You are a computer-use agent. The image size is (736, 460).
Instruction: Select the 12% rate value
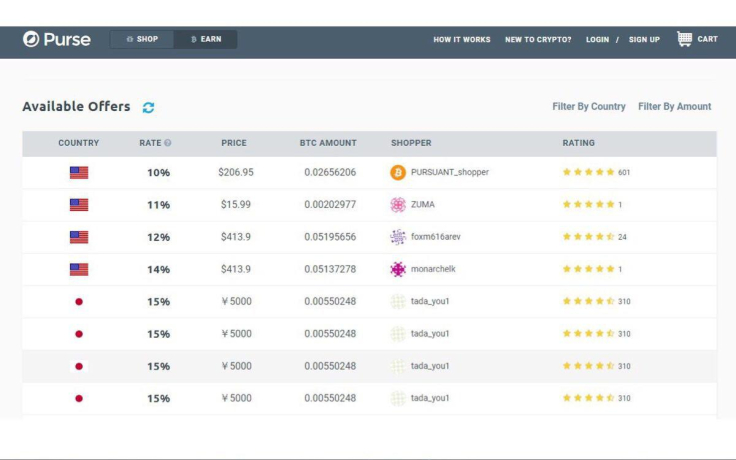pos(159,238)
